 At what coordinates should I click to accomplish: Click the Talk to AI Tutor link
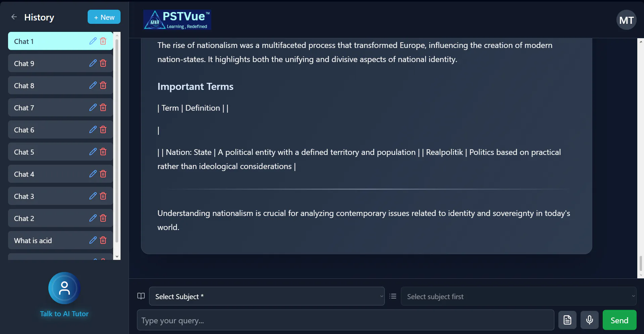[64, 314]
